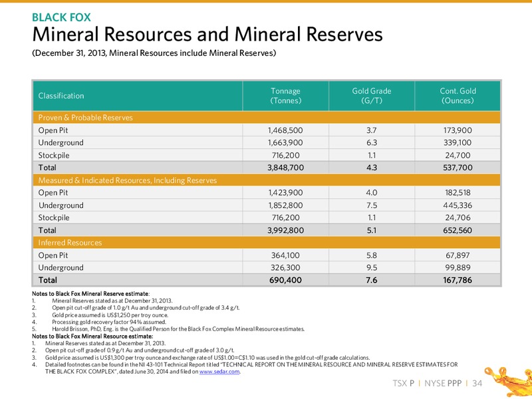Select the 7.5 gold grade cell
This screenshot has width=532, height=399.
pyautogui.click(x=372, y=205)
